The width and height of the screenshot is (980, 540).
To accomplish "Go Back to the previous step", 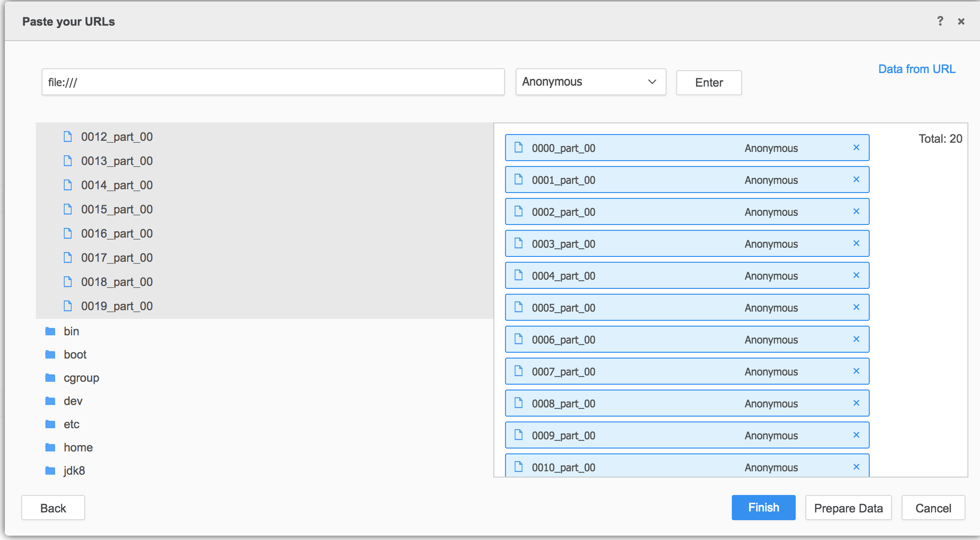I will point(53,508).
